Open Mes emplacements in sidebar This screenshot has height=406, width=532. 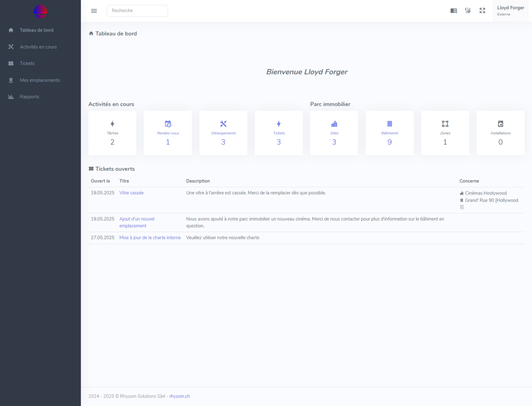point(40,80)
